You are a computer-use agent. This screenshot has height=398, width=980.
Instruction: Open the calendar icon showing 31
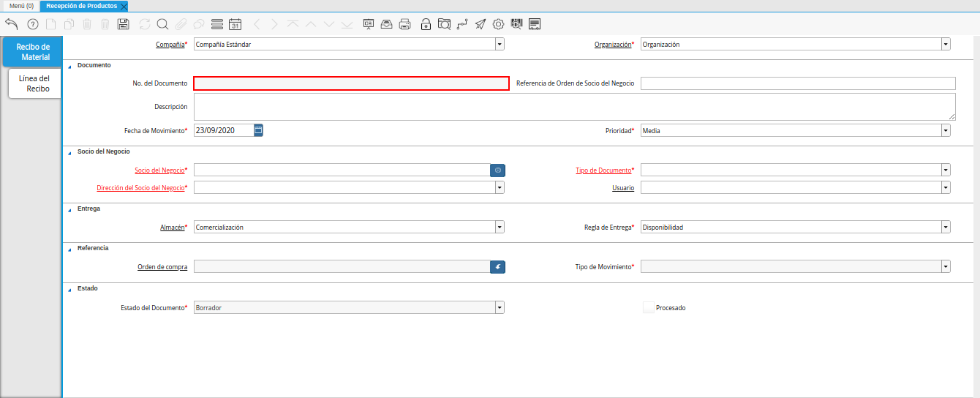coord(235,24)
